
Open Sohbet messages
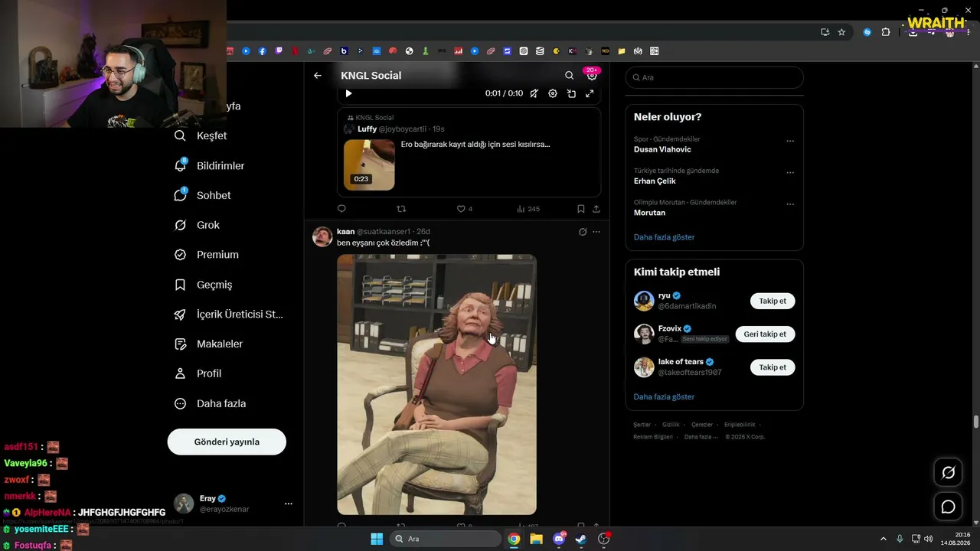[202, 195]
